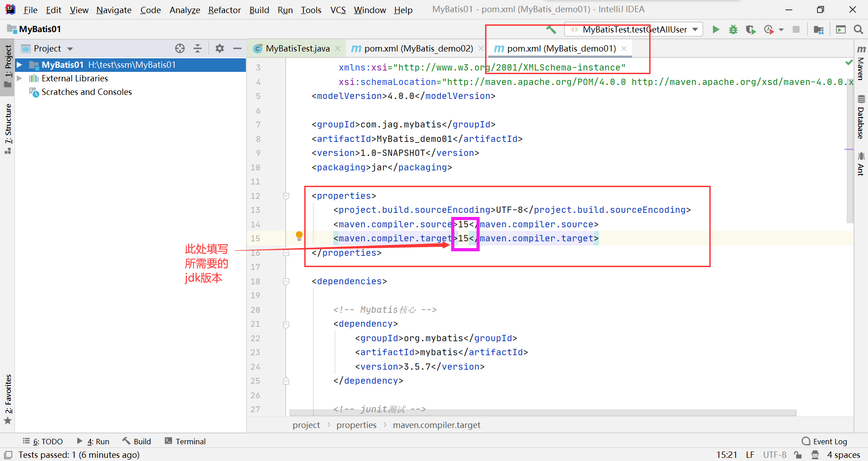Collapse all in Project panel
Screen dimensions: 868x461
(x=198, y=48)
